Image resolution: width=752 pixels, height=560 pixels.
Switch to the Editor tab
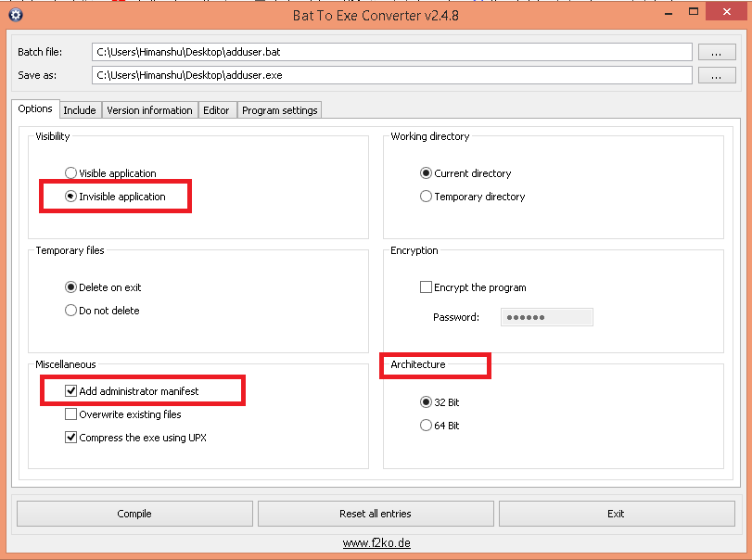217,109
